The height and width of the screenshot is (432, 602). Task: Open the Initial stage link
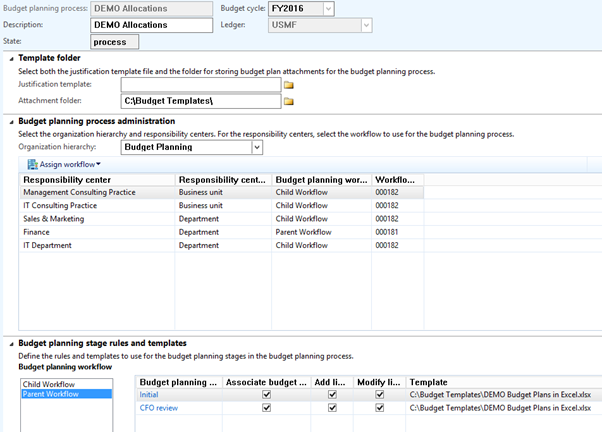click(151, 394)
